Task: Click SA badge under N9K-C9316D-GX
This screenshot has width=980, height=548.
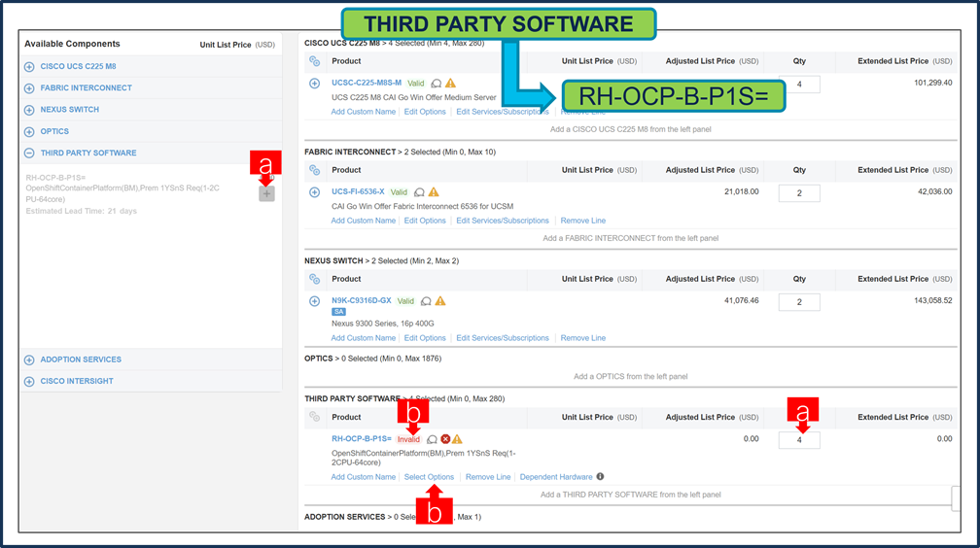Action: pyautogui.click(x=338, y=312)
